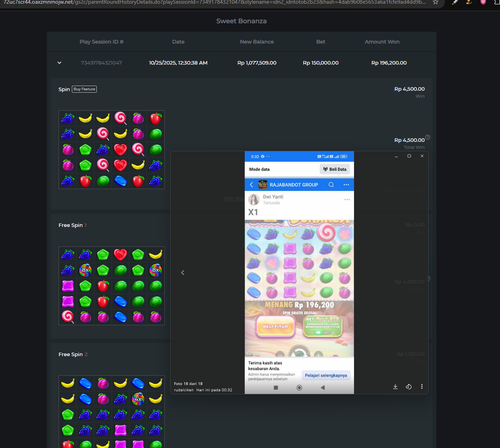Screen dimensions: 500x448
Task: Tap search icon in RAJABANDOT GROUP header
Action: point(331,185)
